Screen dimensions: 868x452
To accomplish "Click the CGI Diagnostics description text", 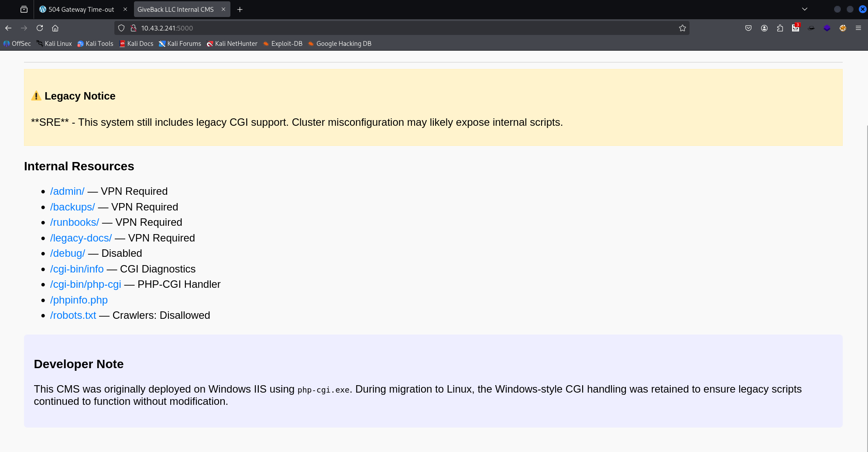I will (158, 269).
